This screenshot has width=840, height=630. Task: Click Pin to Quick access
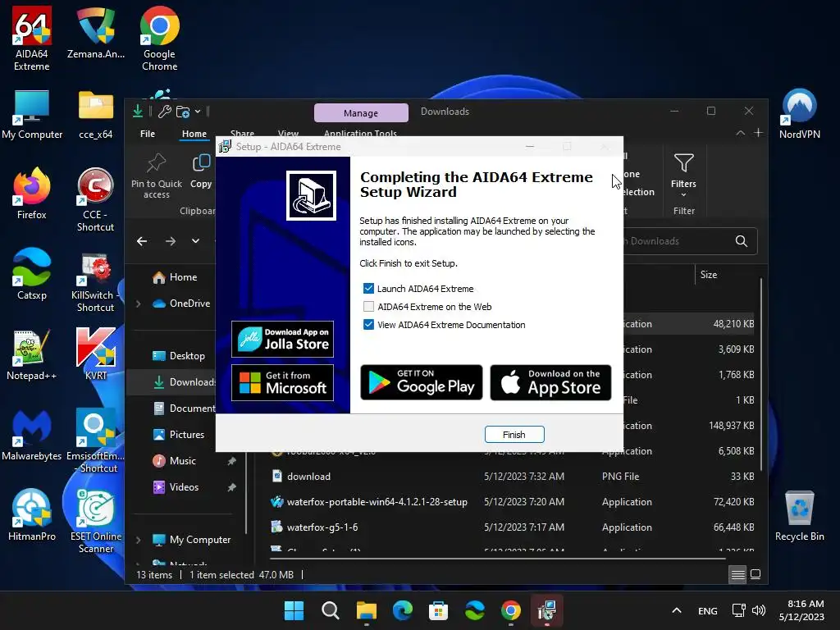click(157, 176)
